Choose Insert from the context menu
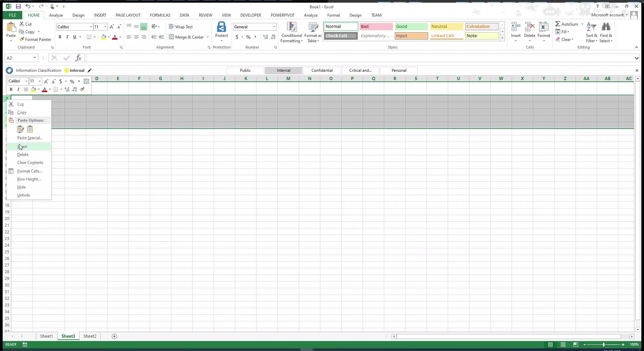The width and height of the screenshot is (644, 351). tap(29, 147)
